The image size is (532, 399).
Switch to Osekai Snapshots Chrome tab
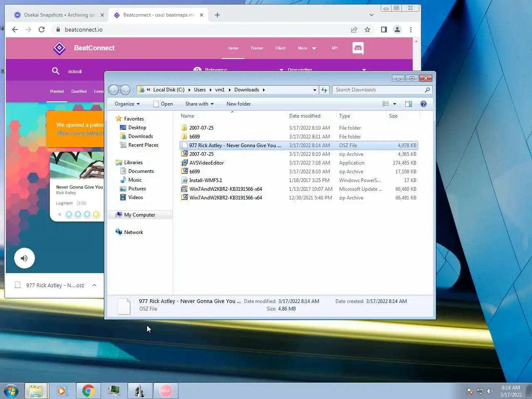coord(59,15)
